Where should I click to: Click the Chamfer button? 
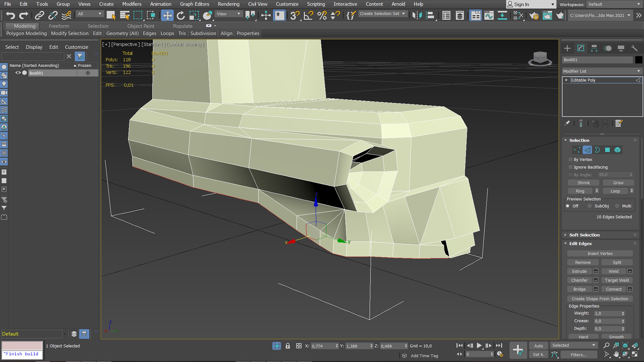(579, 280)
